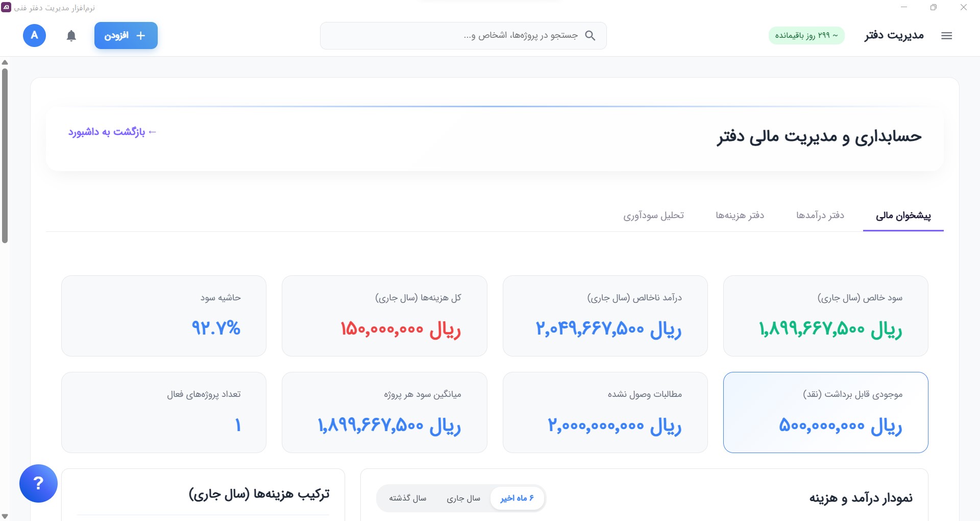
Task: Switch to the تحلیل سودآوری tab
Action: [655, 216]
